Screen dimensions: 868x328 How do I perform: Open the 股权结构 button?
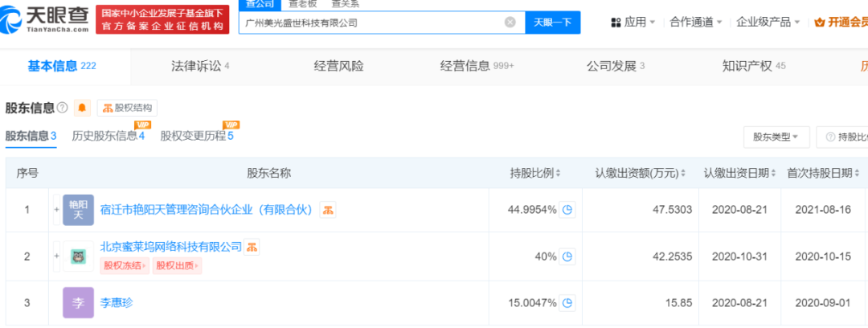pyautogui.click(x=127, y=108)
